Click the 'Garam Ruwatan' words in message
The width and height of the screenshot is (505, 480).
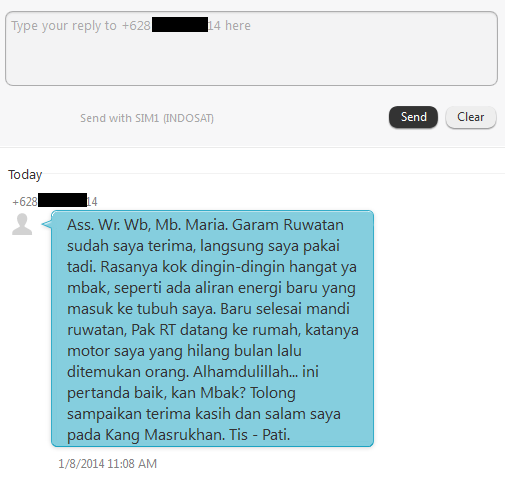coord(288,225)
